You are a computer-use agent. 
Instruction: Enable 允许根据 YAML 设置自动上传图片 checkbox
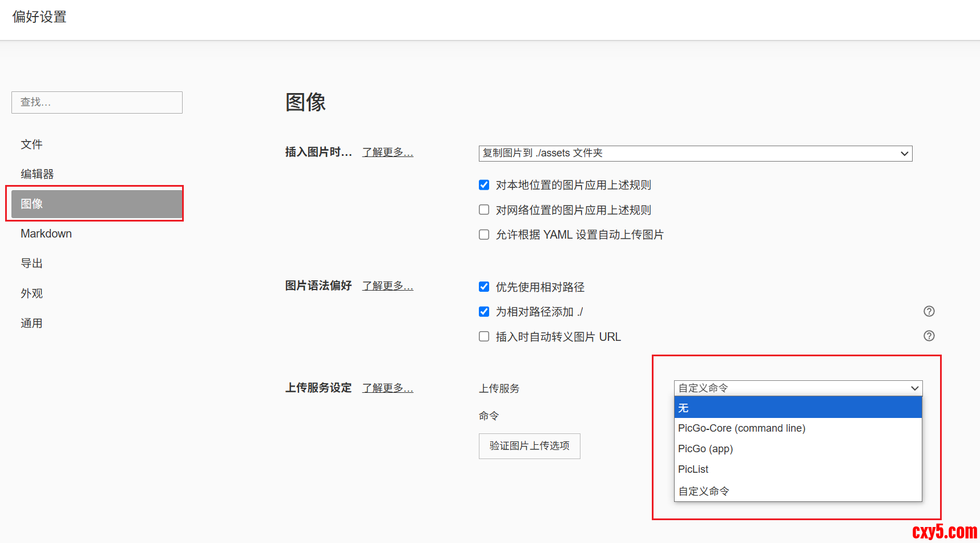click(x=484, y=235)
